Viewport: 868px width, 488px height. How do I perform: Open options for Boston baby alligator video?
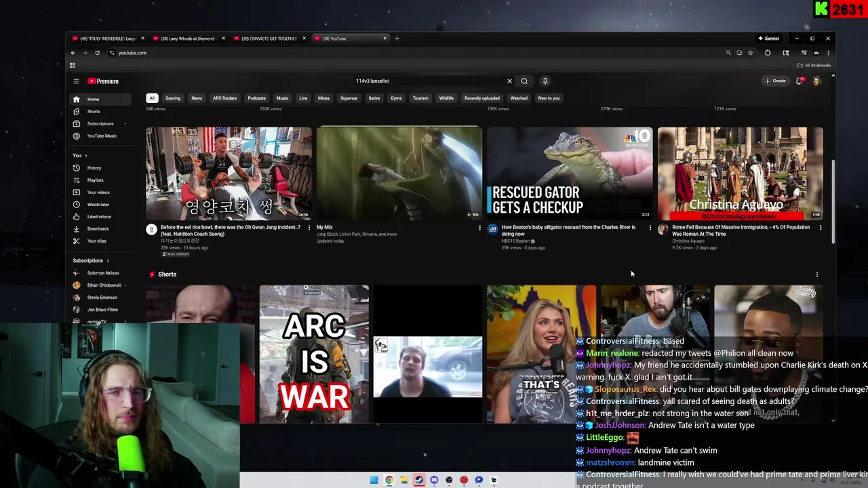650,228
